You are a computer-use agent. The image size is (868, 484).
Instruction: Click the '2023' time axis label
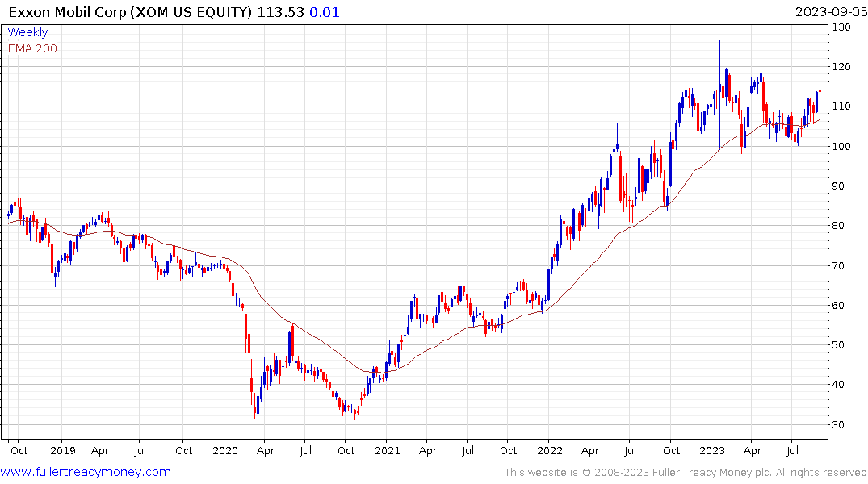(x=712, y=450)
